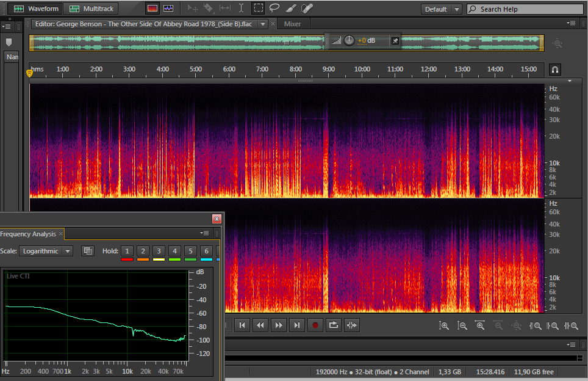The image size is (588, 381).
Task: Click the cyan hold color swatch
Action: point(206,259)
